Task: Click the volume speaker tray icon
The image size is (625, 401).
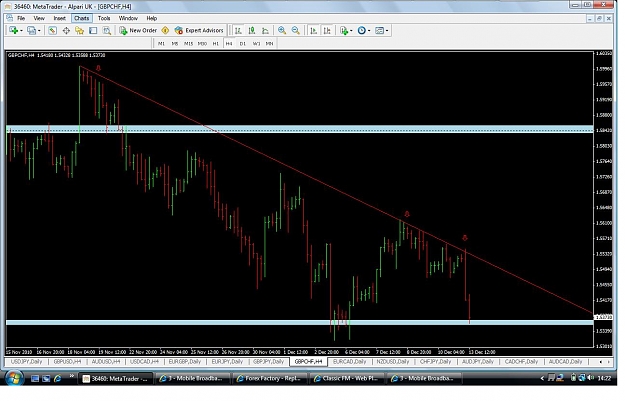Action: click(x=590, y=378)
